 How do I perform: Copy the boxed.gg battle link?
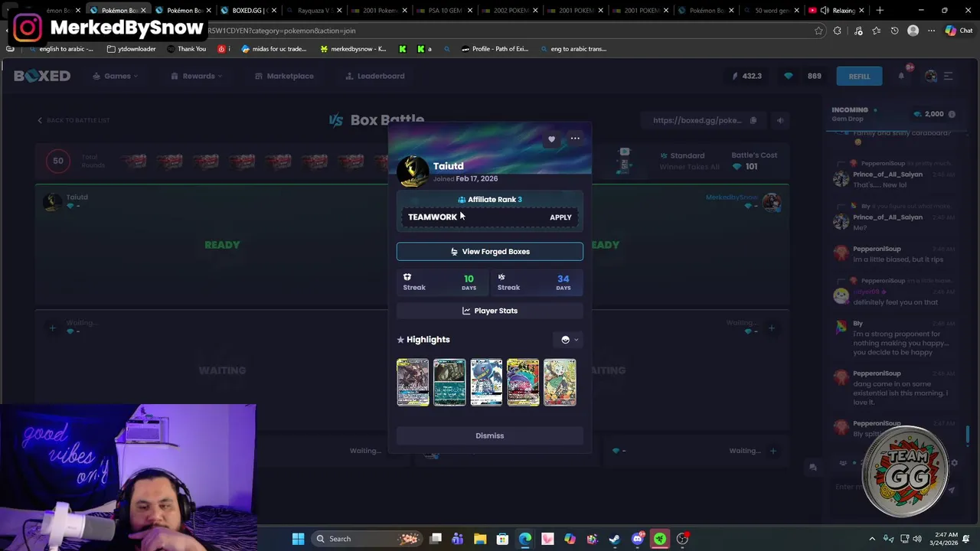(x=753, y=120)
